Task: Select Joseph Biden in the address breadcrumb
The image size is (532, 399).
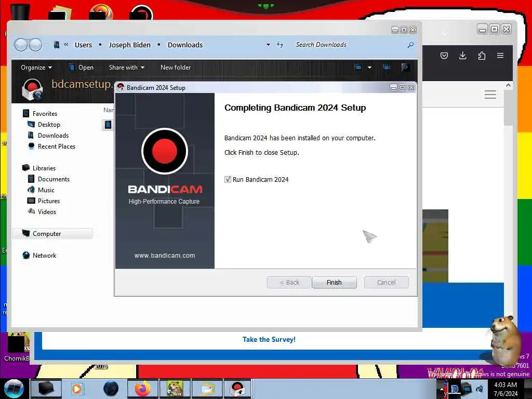Action: click(129, 45)
